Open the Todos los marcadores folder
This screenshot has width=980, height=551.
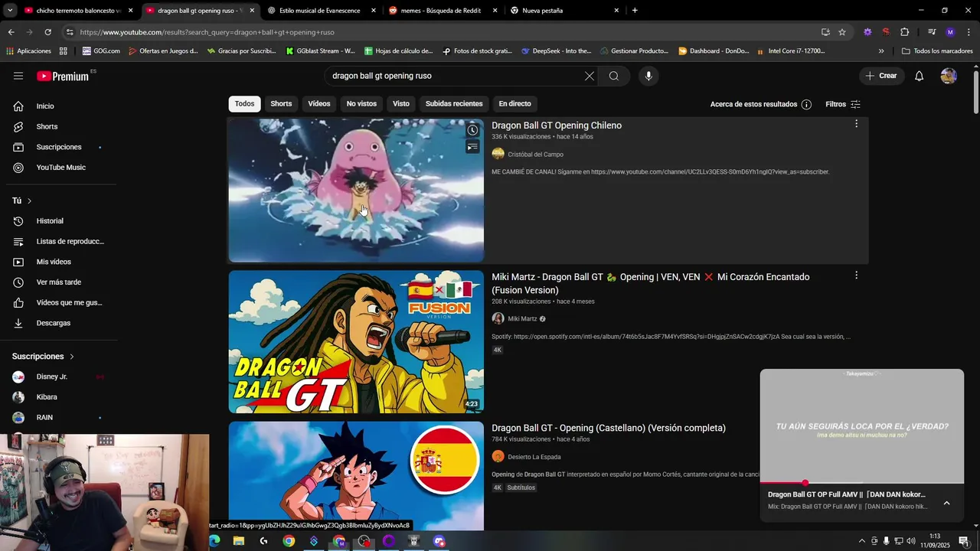937,51
